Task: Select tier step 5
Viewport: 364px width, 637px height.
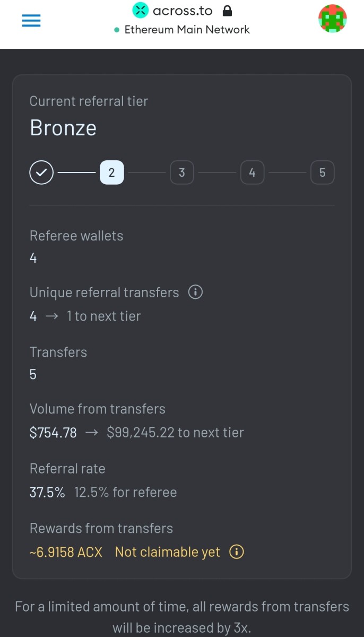Action: click(x=323, y=173)
